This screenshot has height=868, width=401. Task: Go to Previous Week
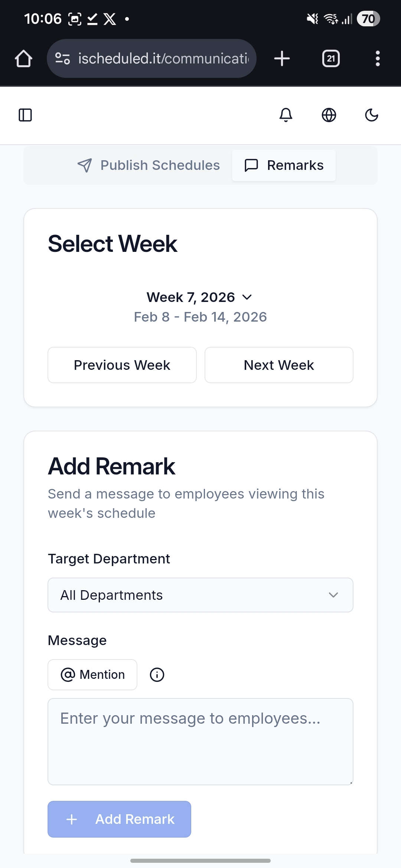(122, 365)
